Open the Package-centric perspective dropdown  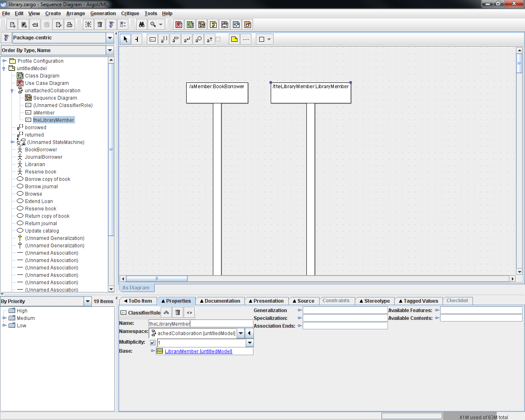pyautogui.click(x=110, y=38)
